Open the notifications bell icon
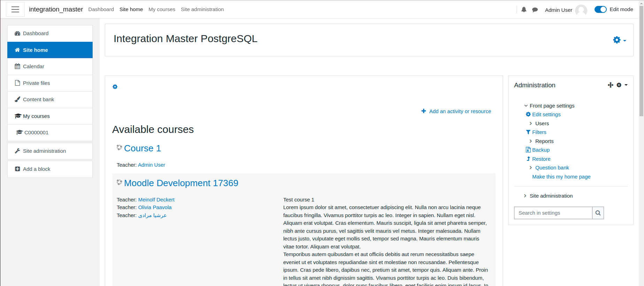This screenshot has height=286, width=644. [524, 10]
